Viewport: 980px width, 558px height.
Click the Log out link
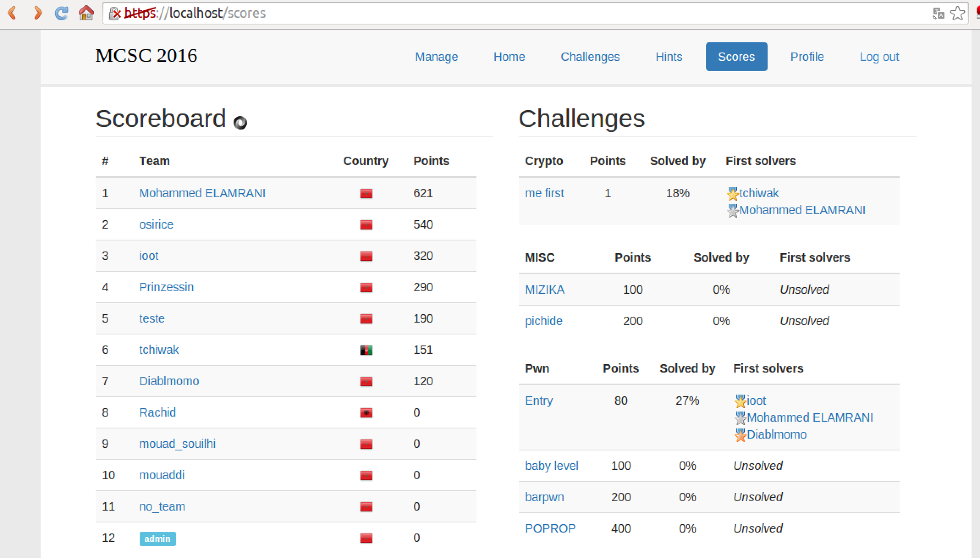[879, 57]
